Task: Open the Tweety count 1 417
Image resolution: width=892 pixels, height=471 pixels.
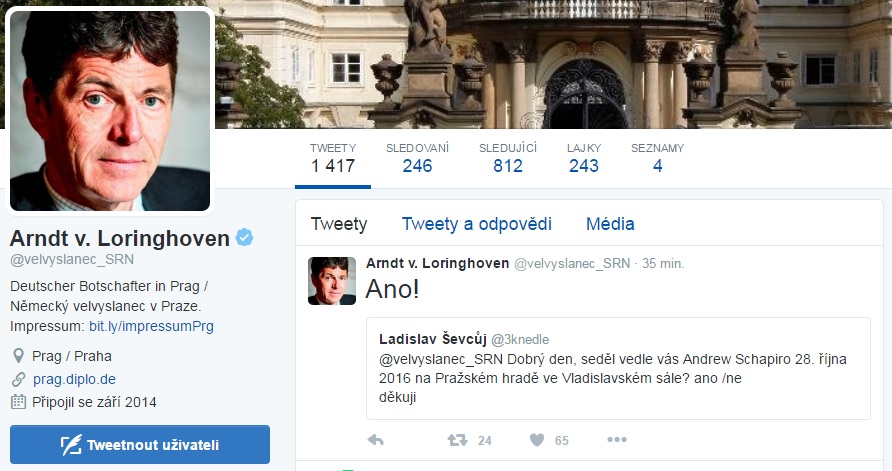Action: pyautogui.click(x=333, y=158)
